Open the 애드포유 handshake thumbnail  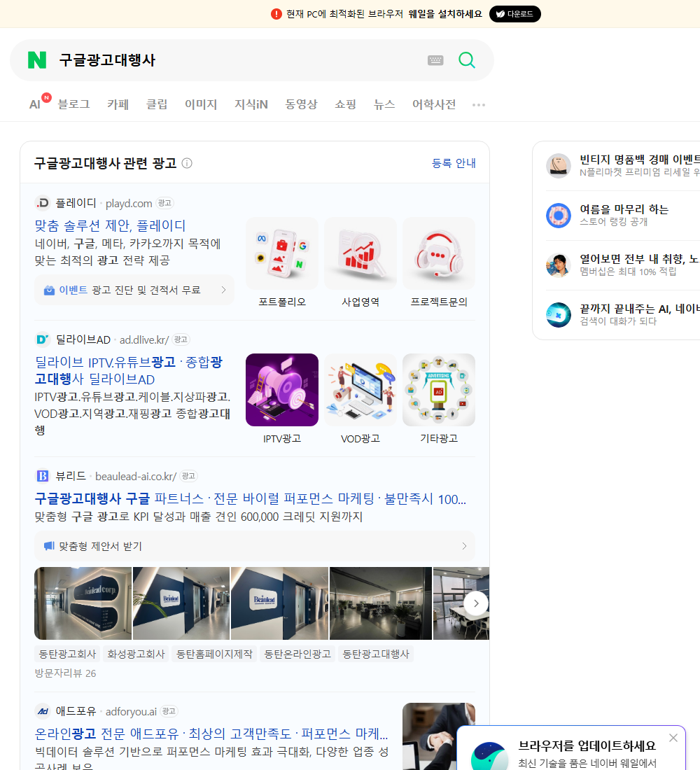[x=439, y=736]
